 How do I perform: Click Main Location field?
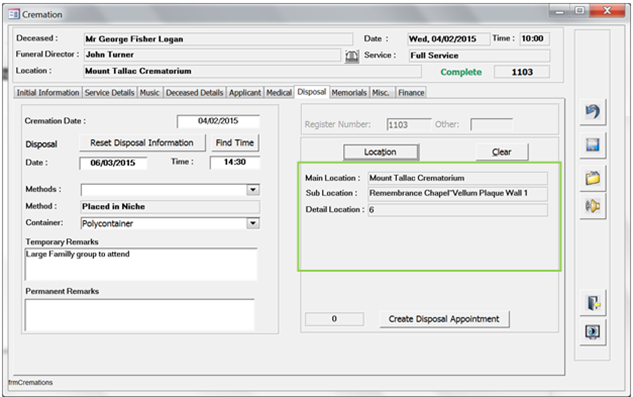click(x=458, y=178)
